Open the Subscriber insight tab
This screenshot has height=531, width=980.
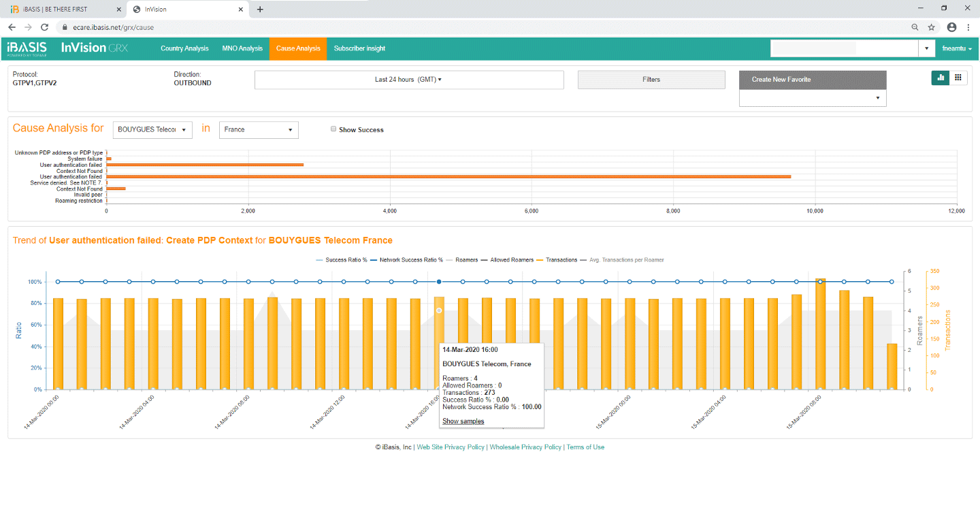(x=359, y=48)
